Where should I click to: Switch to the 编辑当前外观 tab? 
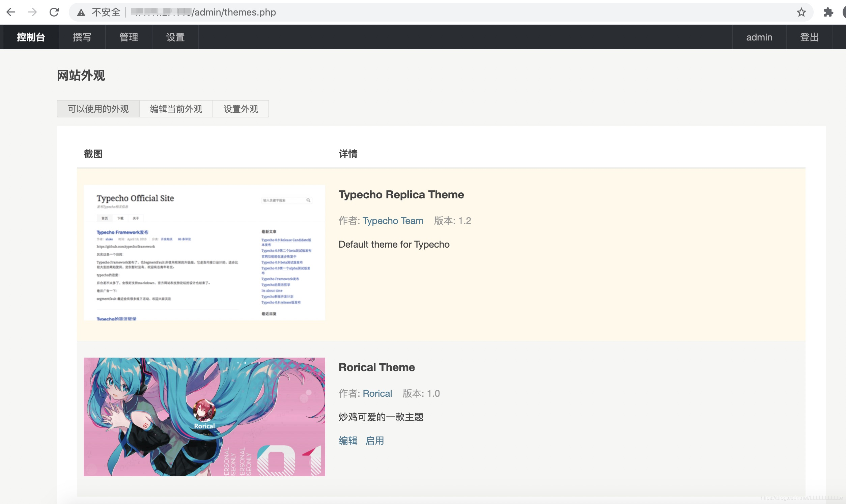[x=176, y=109]
